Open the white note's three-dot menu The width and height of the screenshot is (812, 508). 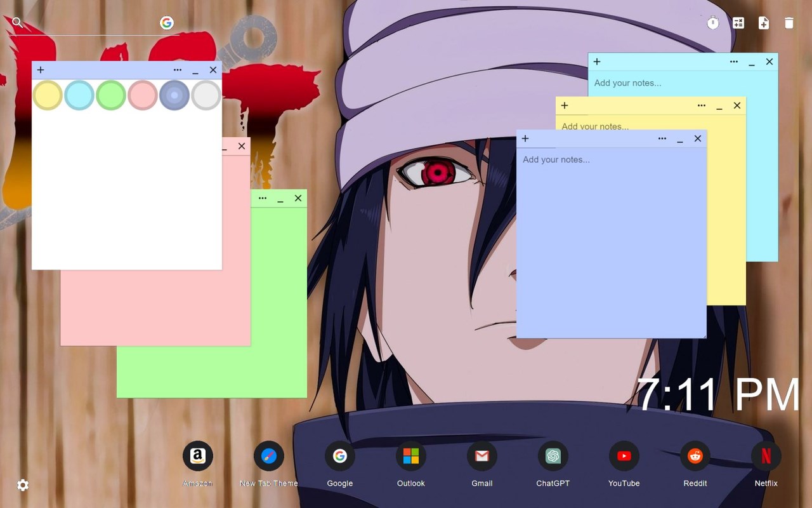point(178,70)
